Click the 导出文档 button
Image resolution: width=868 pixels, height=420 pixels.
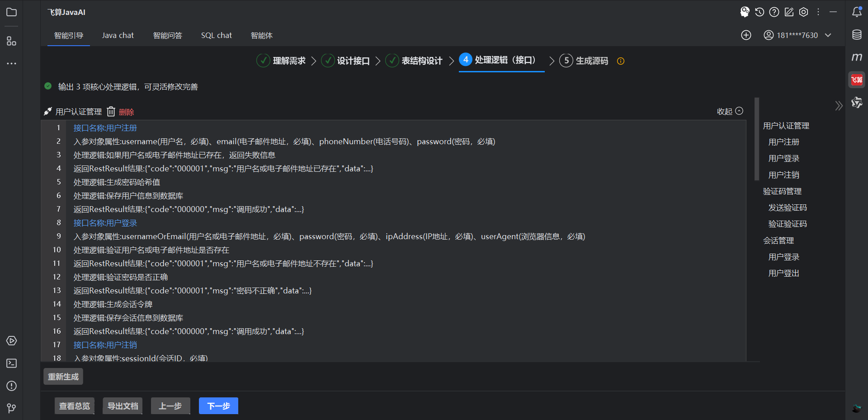(123, 406)
